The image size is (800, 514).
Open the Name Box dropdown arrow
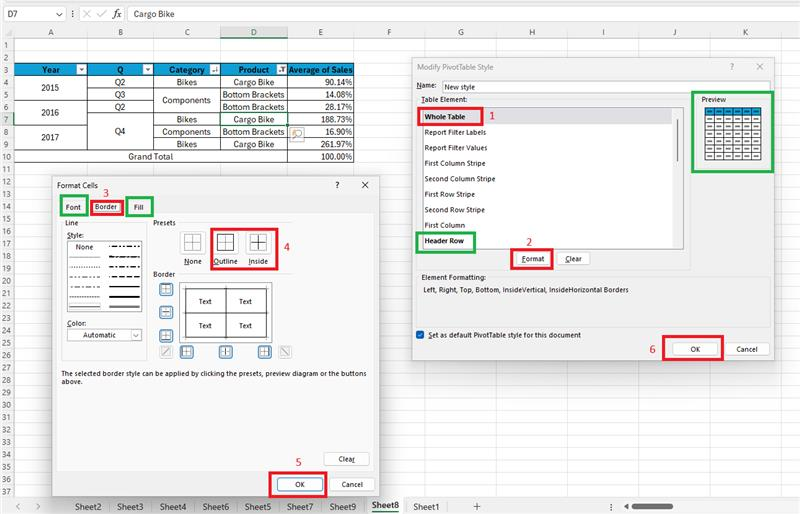59,14
